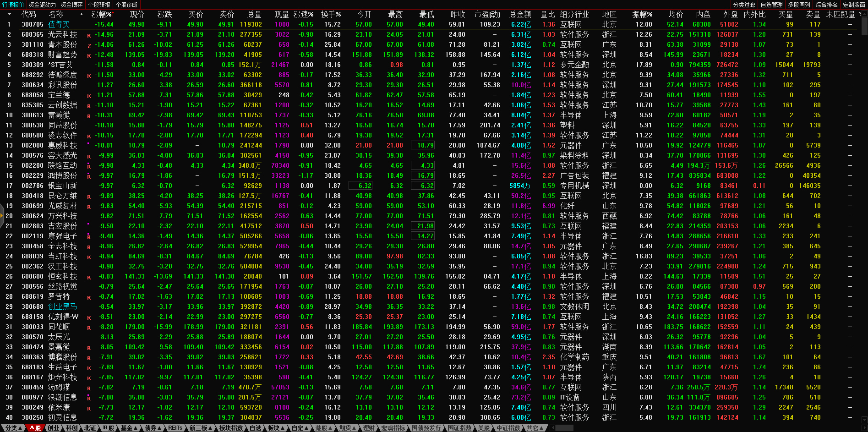Click the R marker beside 云创数据
Image resolution: width=868 pixels, height=432 pixels.
(x=89, y=106)
